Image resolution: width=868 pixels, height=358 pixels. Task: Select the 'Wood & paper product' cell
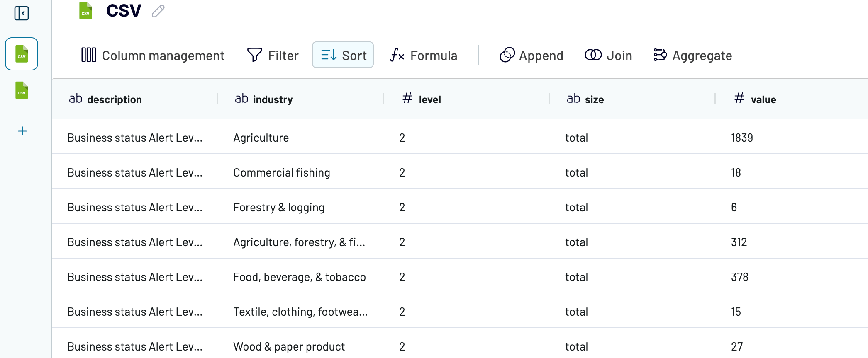pos(289,346)
